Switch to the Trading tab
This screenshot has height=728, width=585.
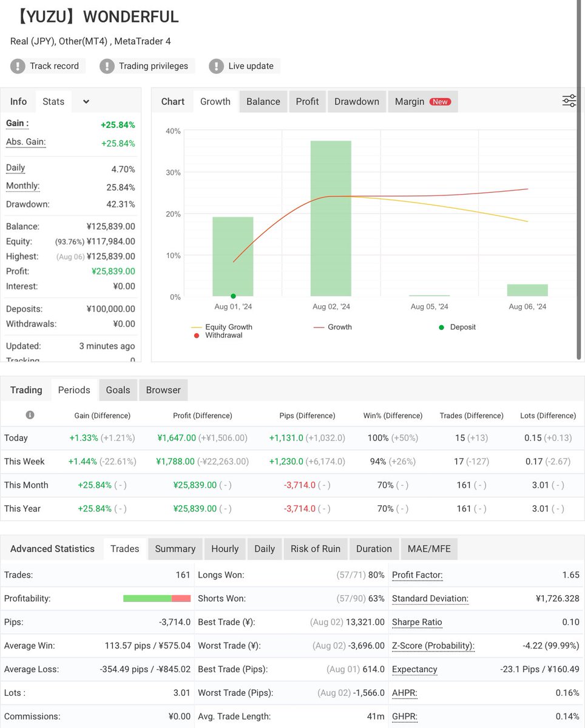coord(26,390)
